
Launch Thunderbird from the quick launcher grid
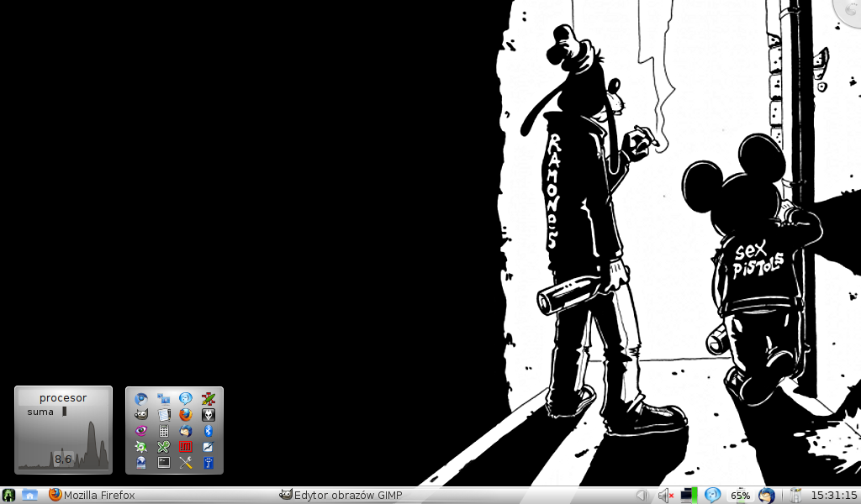click(186, 431)
